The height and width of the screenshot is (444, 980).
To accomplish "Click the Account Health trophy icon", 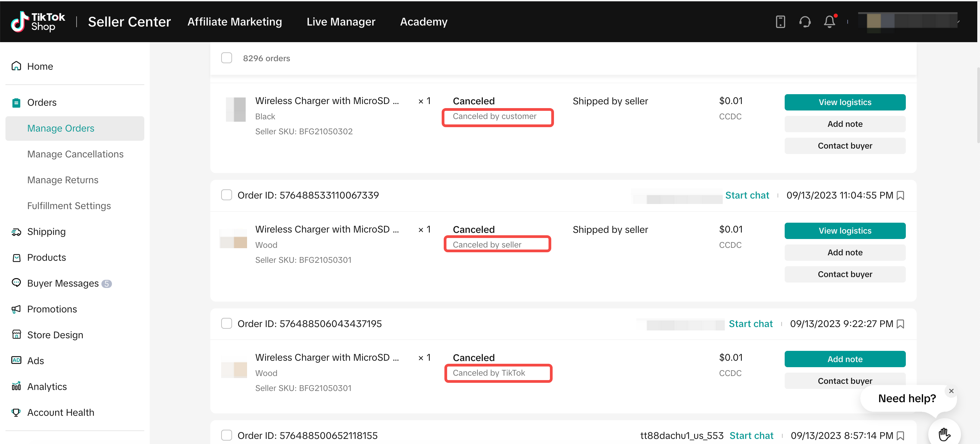I will [x=16, y=412].
